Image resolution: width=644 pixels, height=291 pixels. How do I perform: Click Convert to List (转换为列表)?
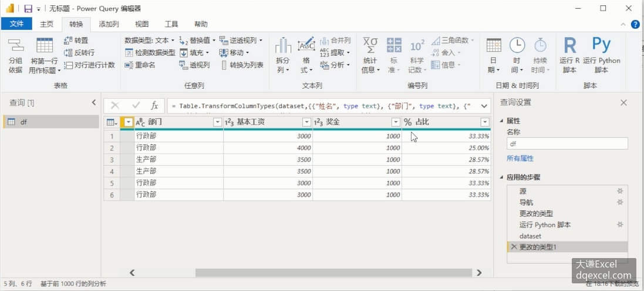(x=242, y=65)
